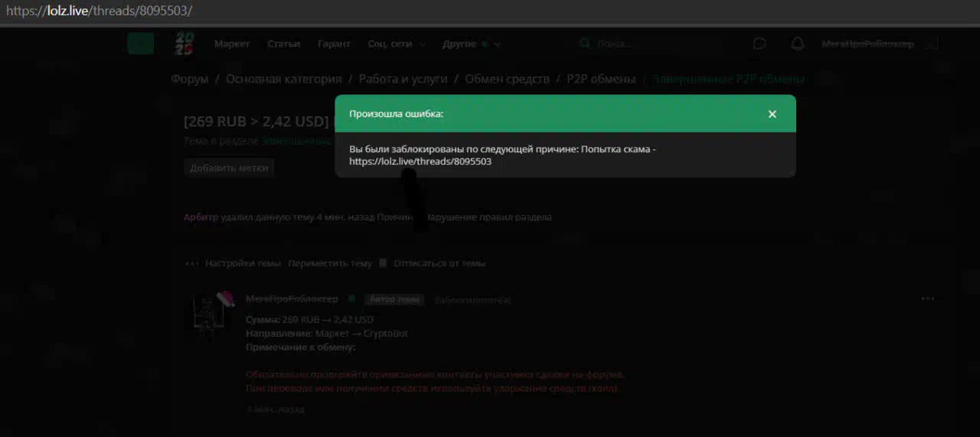Image resolution: width=980 pixels, height=437 pixels.
Task: Open the Статьи menu item
Action: (x=283, y=44)
